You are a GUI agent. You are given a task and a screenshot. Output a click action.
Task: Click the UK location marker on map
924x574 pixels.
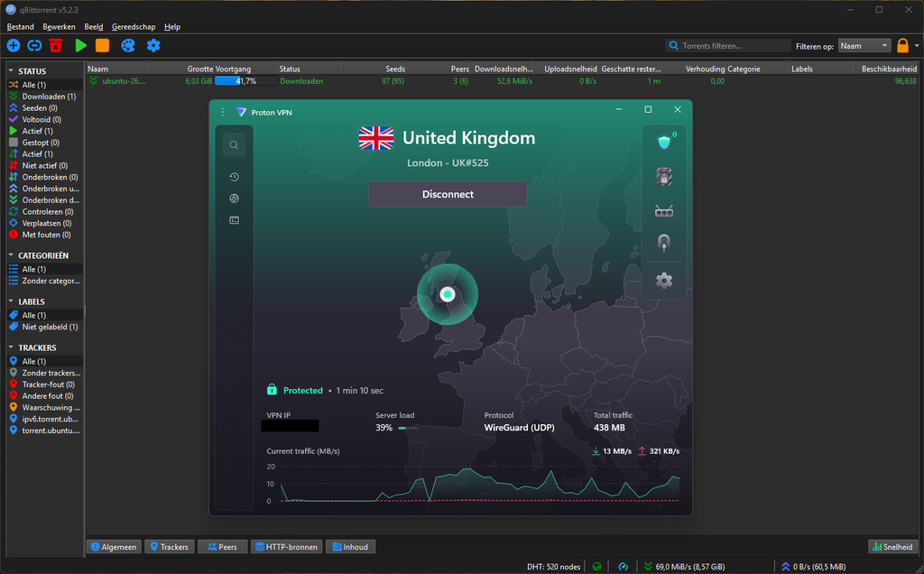point(448,294)
